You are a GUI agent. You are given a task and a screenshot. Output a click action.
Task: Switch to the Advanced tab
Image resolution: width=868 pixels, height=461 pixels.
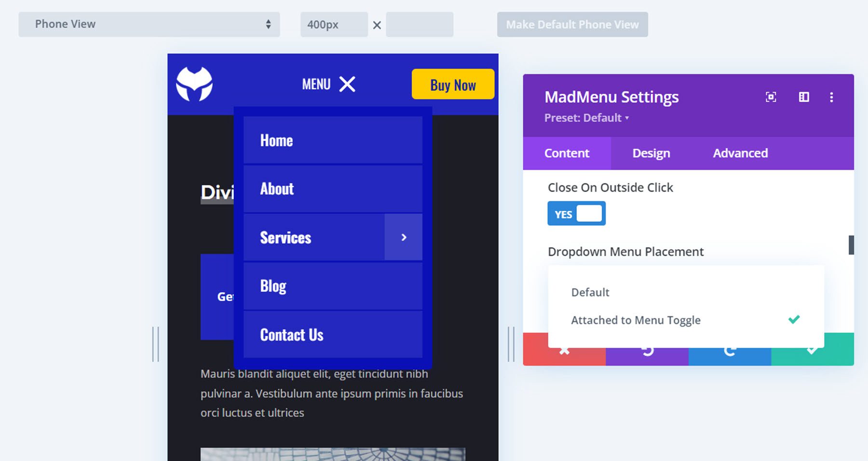point(740,153)
